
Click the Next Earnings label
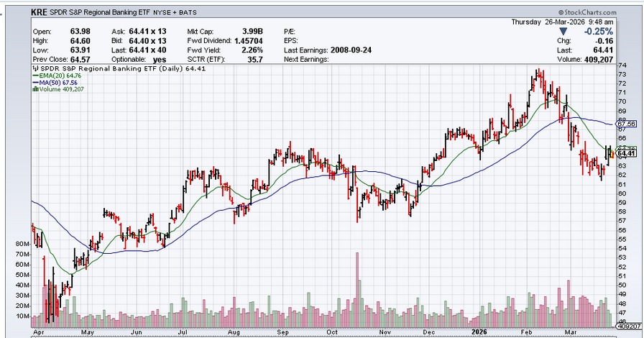(x=306, y=60)
